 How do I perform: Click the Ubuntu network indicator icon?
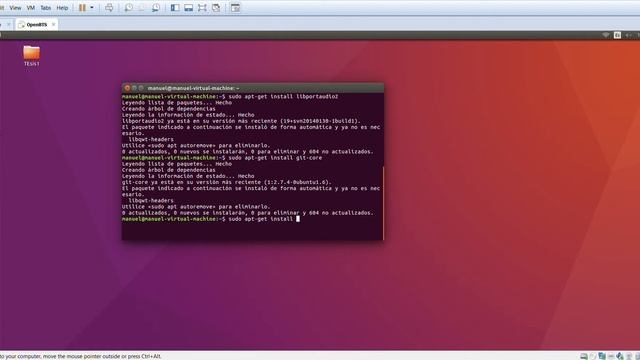tap(606, 35)
